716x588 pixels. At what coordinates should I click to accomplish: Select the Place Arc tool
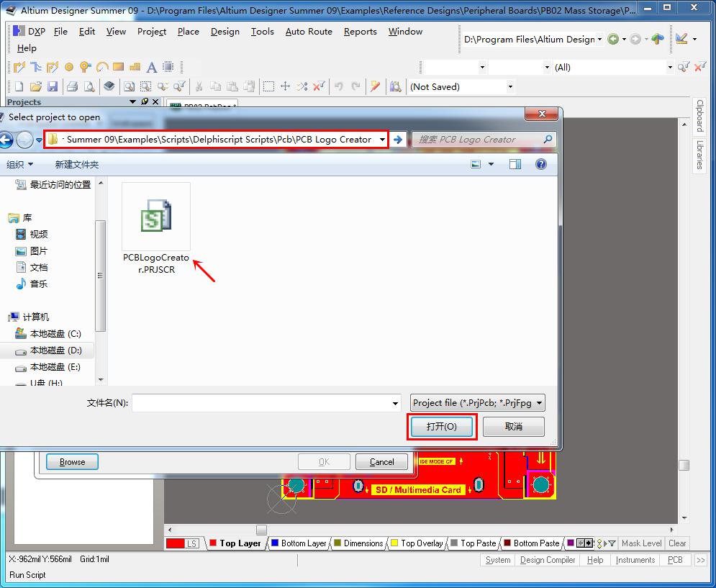pos(102,67)
